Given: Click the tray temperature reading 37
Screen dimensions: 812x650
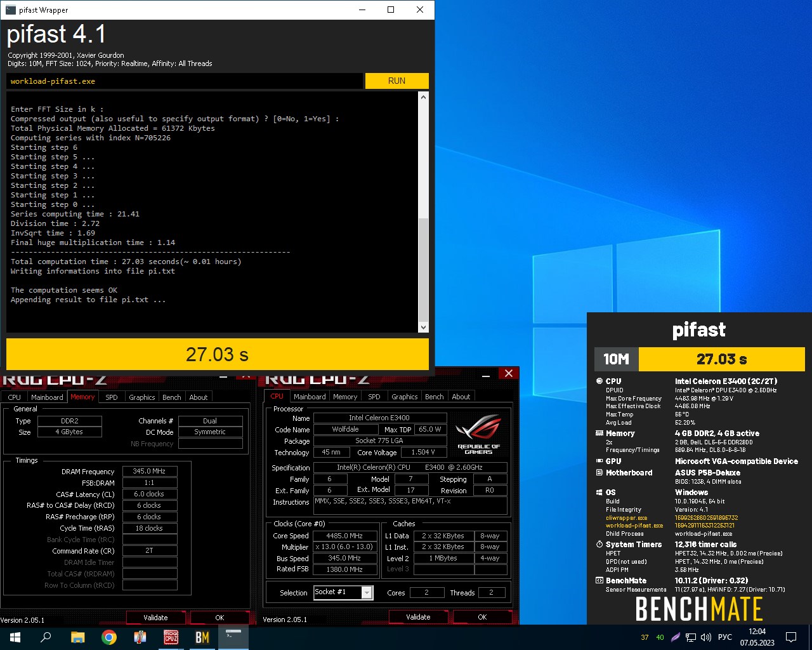Looking at the screenshot, I should [645, 637].
